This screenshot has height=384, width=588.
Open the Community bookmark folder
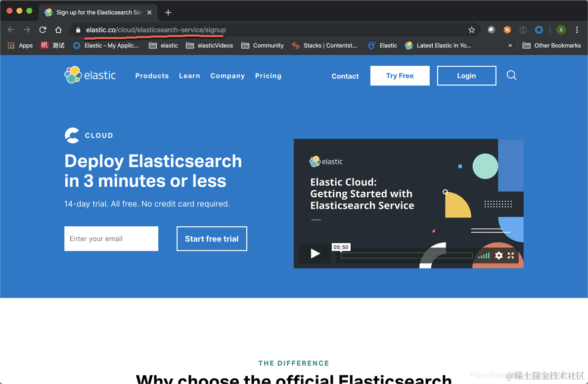(x=263, y=45)
